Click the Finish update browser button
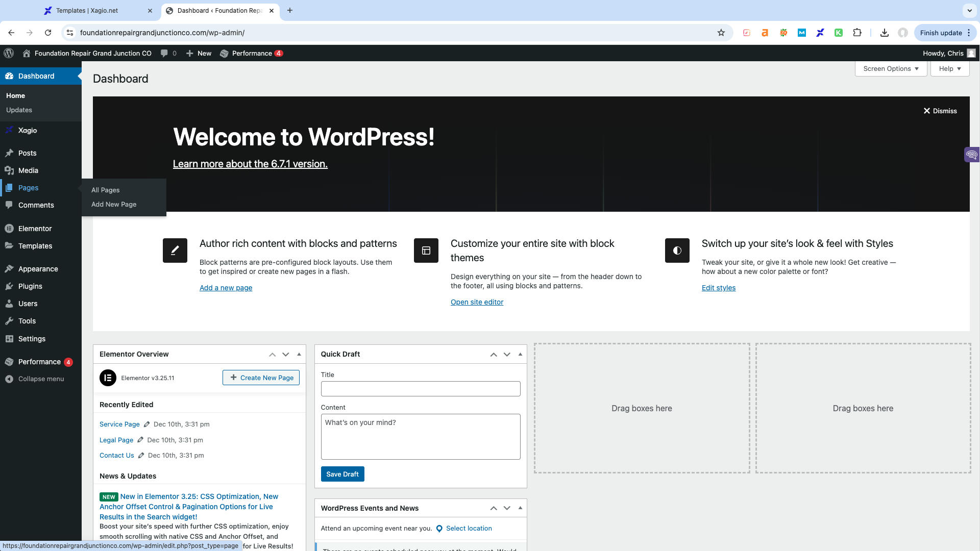 click(945, 33)
